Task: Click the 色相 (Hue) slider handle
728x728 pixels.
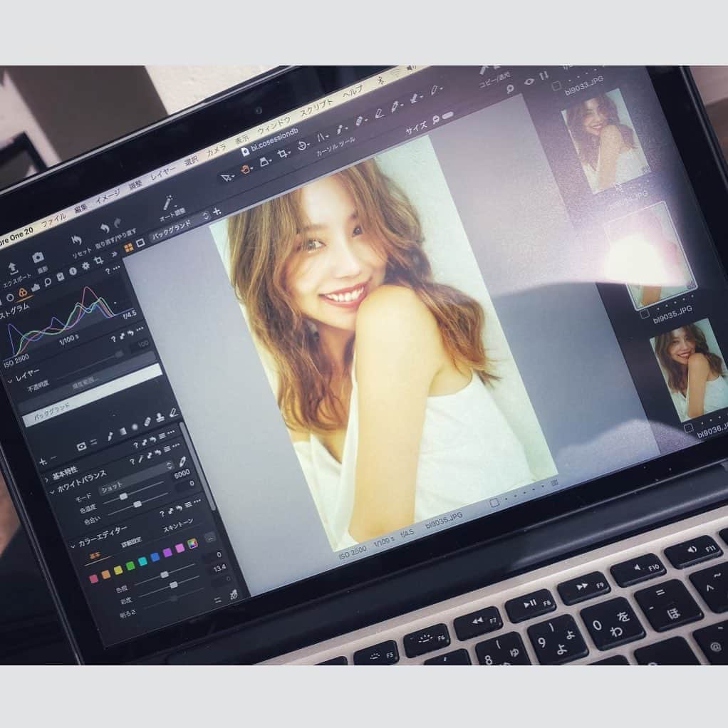Action: click(165, 574)
